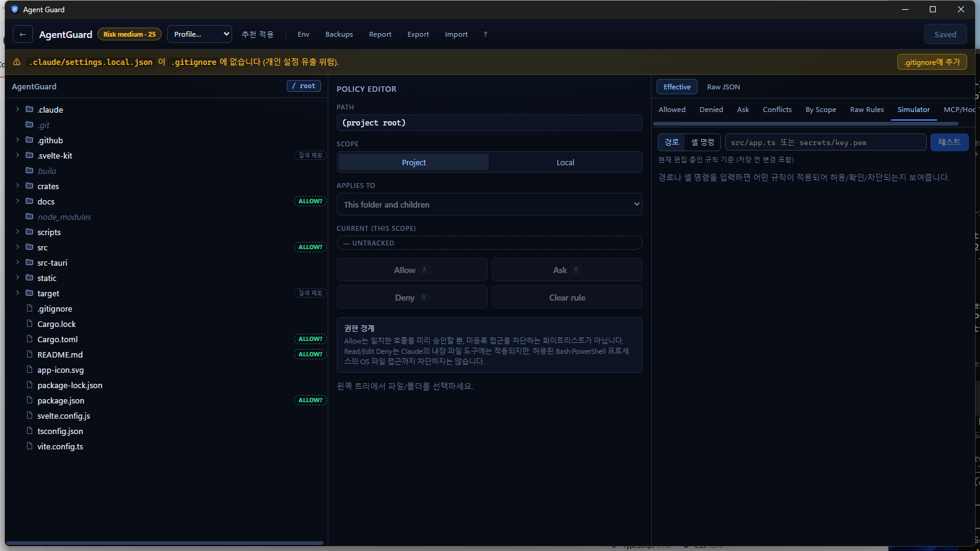
Task: Expand the src folder
Action: coord(17,247)
